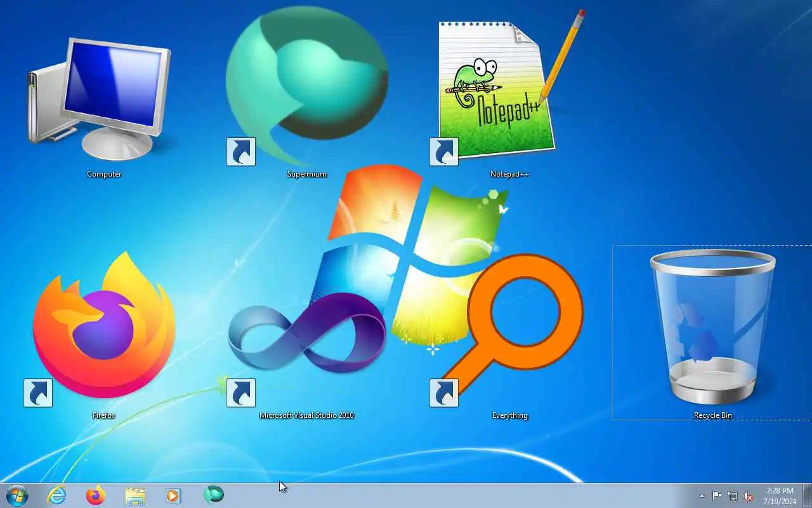
Task: Select the Recycle Bin desktop icon
Action: 712,327
